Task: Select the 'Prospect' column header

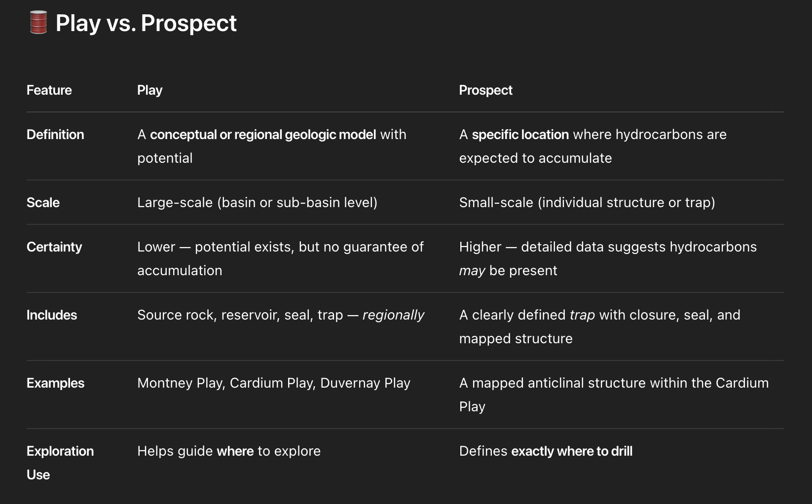Action: [x=486, y=90]
